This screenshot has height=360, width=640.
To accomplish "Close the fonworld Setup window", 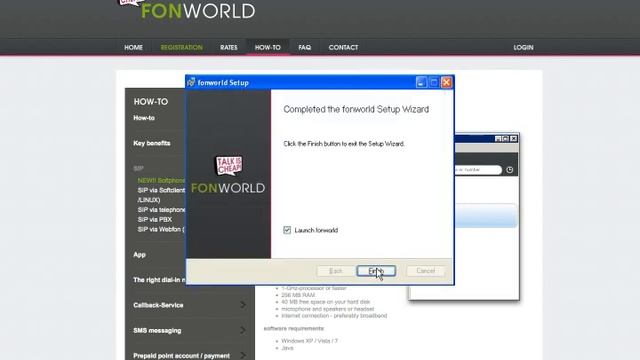I will click(x=447, y=82).
